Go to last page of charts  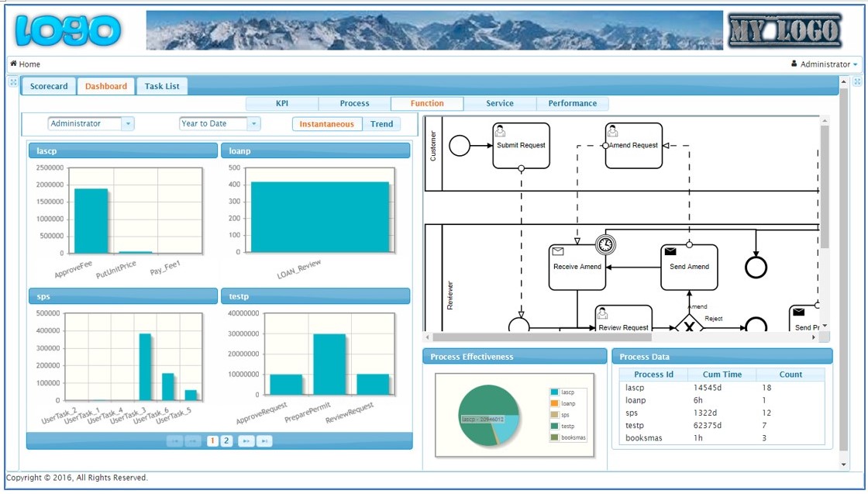264,440
